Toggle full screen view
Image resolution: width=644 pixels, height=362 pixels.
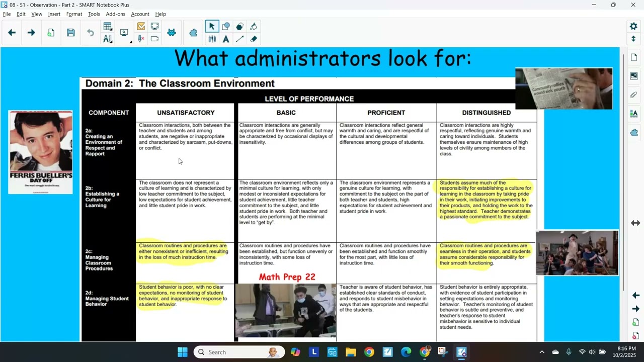[x=154, y=26]
